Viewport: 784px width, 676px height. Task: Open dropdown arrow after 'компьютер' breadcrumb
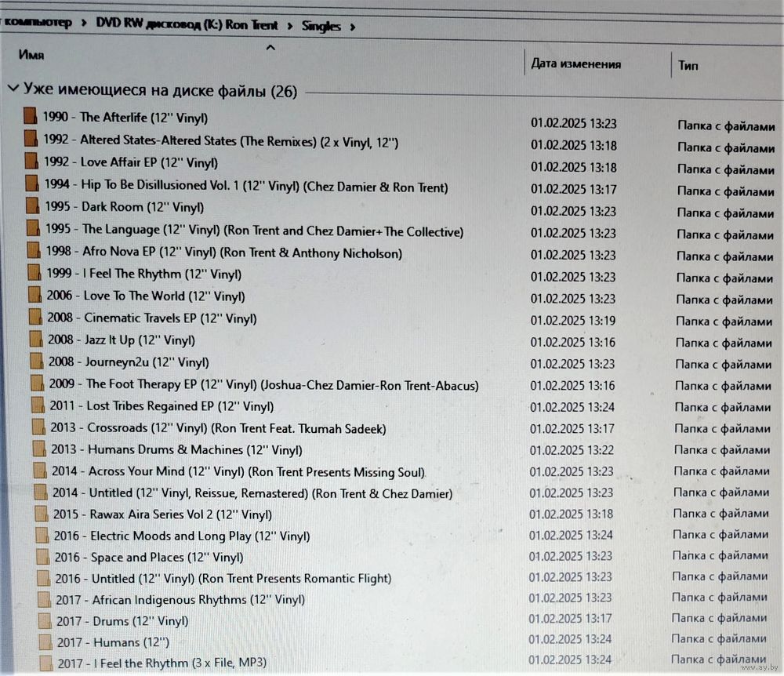pos(84,23)
